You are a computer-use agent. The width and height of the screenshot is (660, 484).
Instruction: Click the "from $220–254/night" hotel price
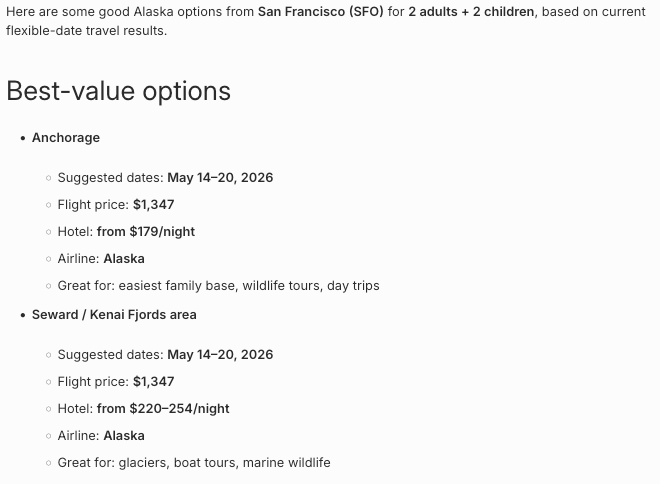point(163,409)
